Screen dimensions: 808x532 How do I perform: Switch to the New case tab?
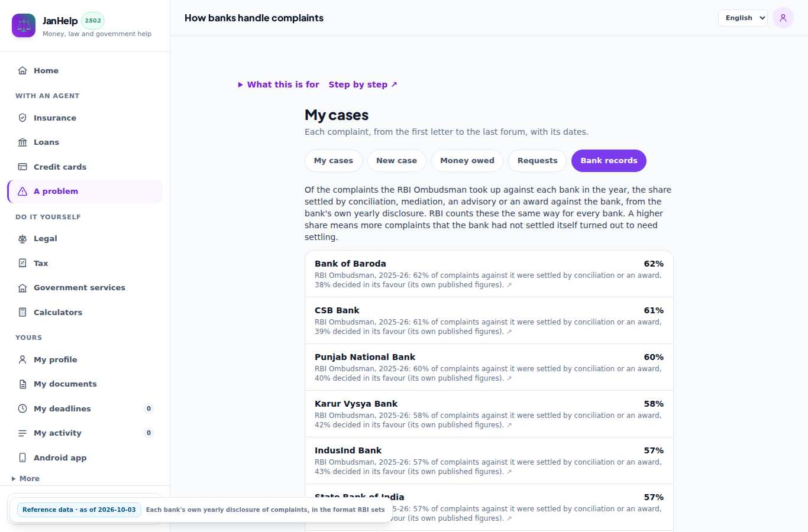396,161
